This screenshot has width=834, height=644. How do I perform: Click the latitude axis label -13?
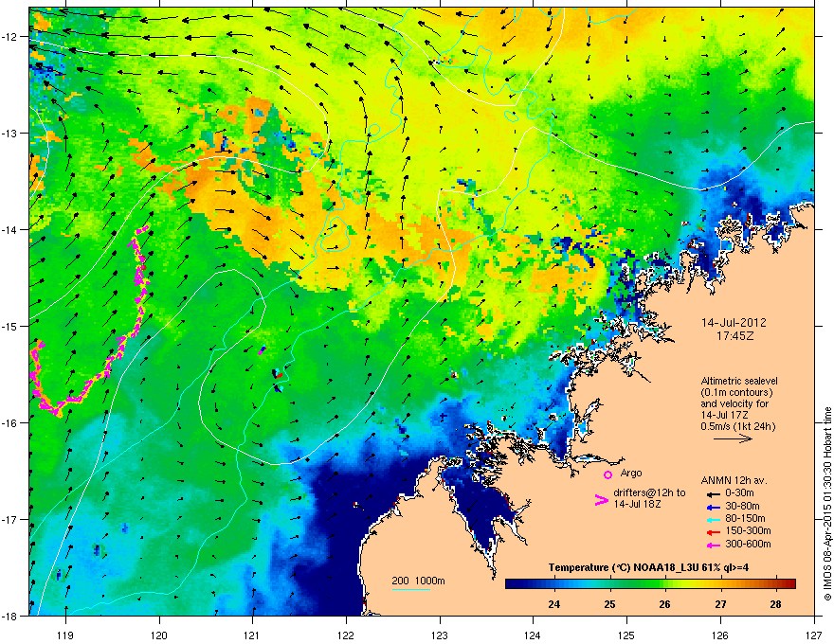click(9, 133)
